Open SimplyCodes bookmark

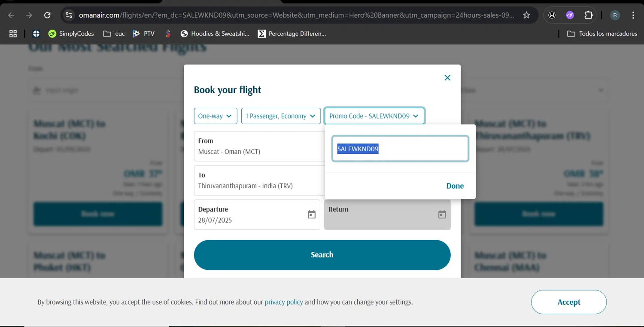click(x=71, y=34)
